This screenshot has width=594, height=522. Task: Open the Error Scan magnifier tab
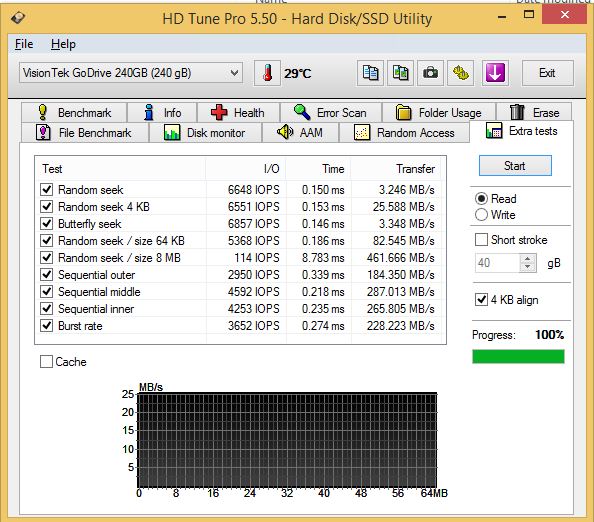(x=330, y=113)
